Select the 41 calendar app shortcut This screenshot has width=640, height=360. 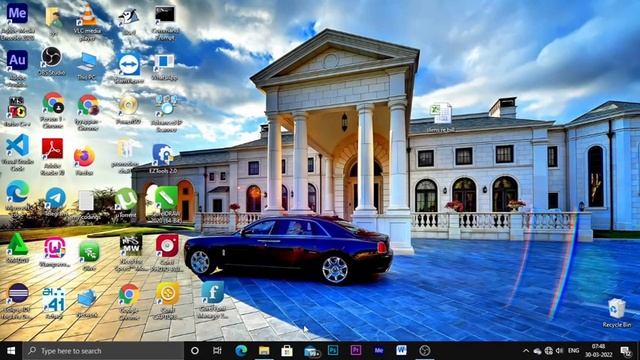point(53,303)
